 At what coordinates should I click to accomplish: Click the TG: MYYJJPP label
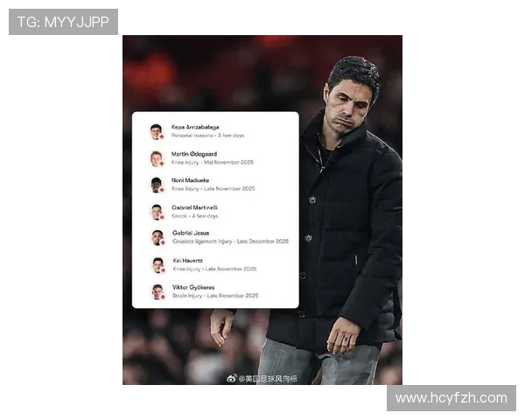[x=63, y=22]
